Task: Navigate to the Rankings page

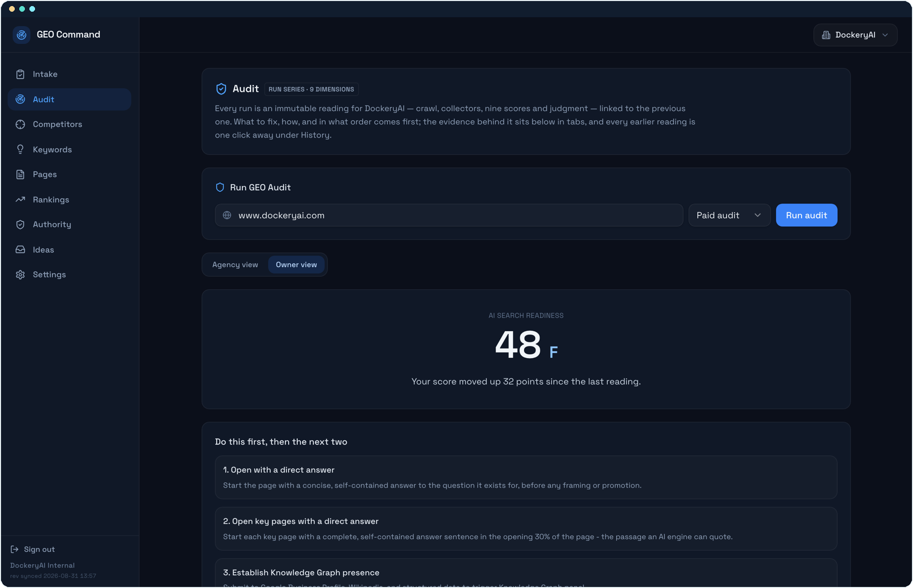Action: 69,199
